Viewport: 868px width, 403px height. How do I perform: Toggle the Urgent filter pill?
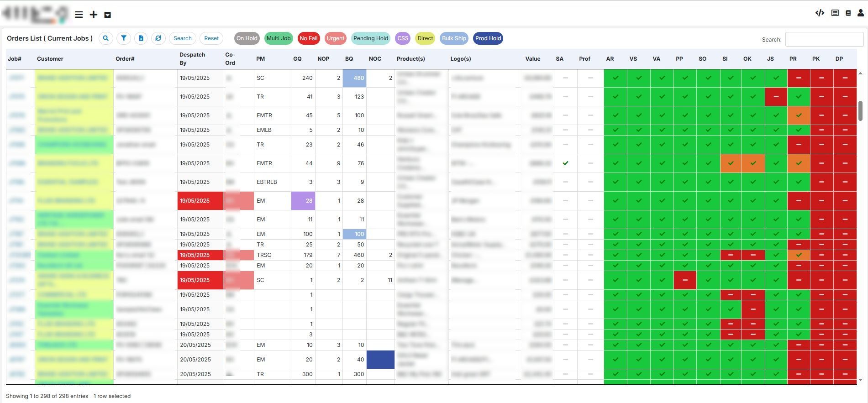(x=335, y=38)
